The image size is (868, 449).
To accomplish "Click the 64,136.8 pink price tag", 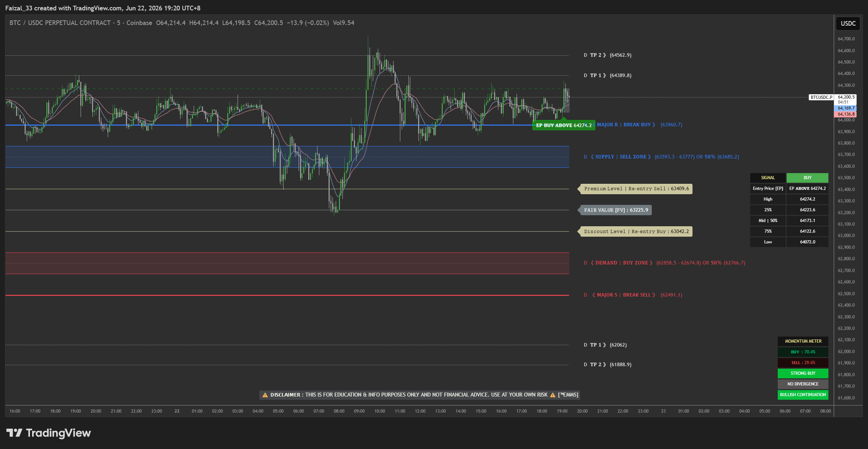I will coord(846,114).
